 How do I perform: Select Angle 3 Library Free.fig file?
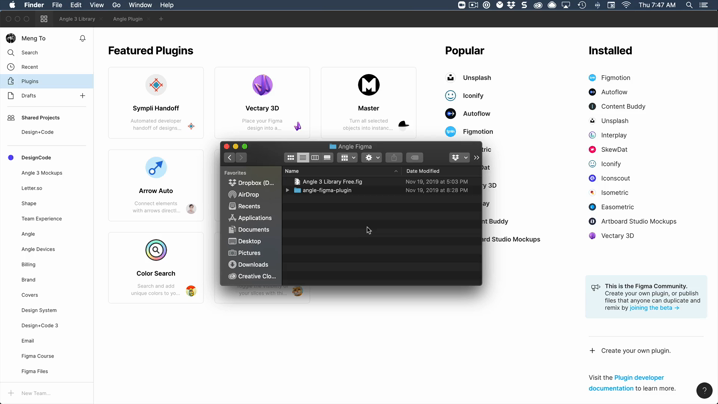pos(332,182)
